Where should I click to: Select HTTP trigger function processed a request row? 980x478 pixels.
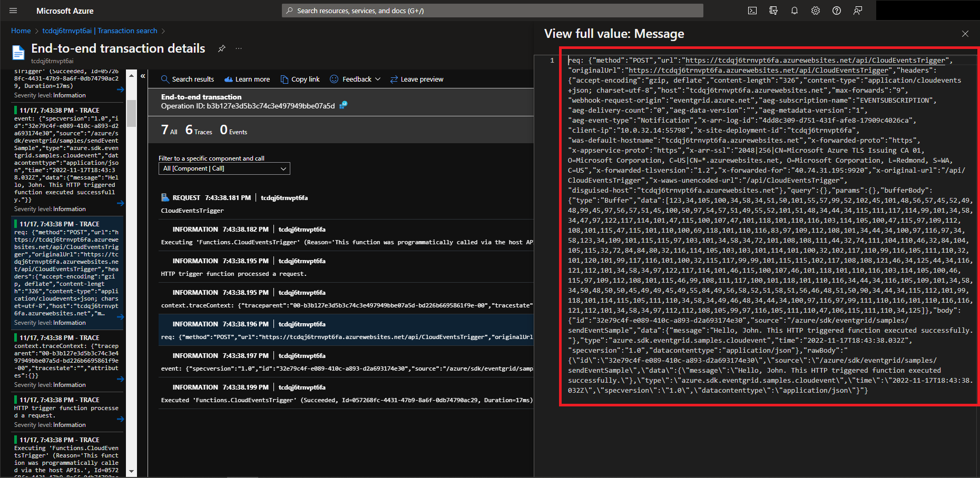click(347, 267)
